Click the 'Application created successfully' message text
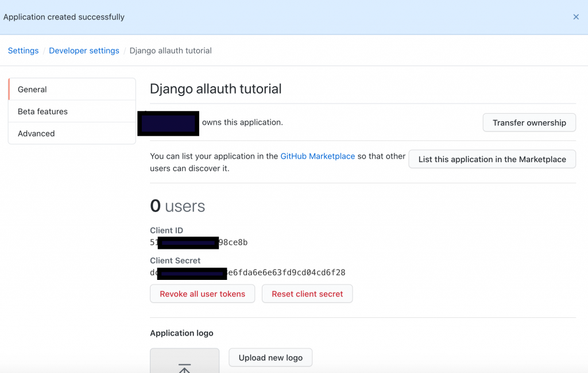This screenshot has width=588, height=373. pos(64,17)
